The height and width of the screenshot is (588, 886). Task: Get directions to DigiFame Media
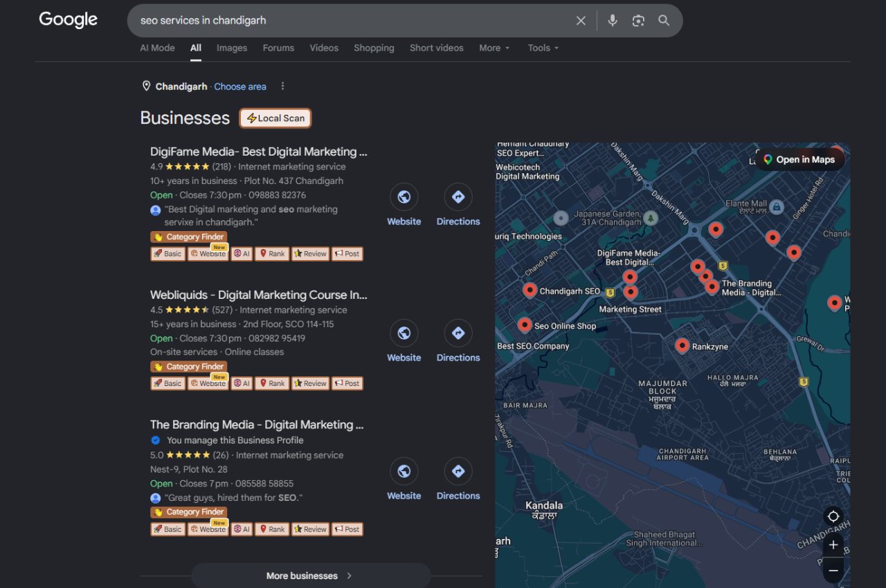coord(458,197)
